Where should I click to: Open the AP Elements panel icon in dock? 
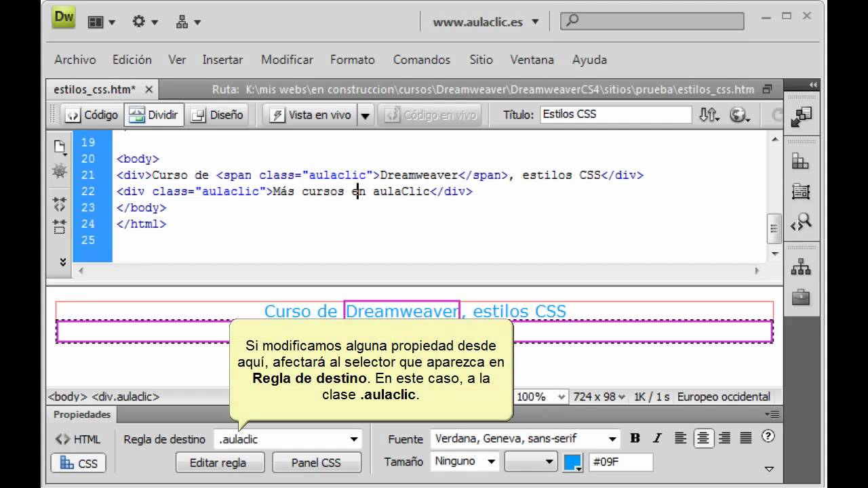point(801,192)
